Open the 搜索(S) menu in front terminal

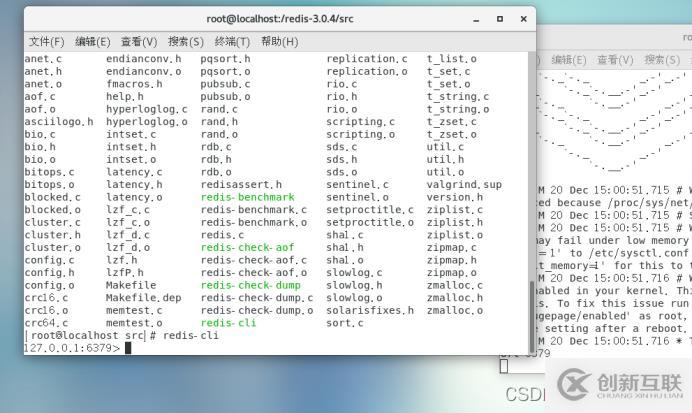(x=186, y=41)
